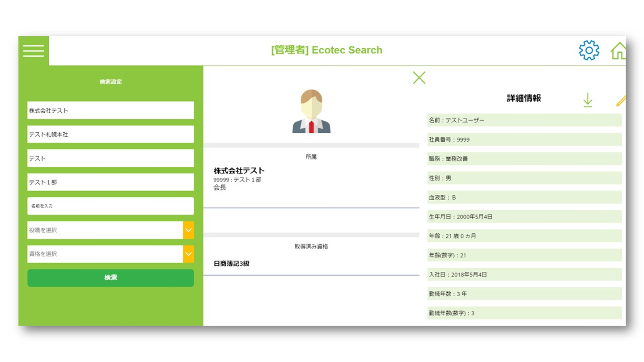This screenshot has height=362, width=644.
Task: Download the detail information
Action: pyautogui.click(x=588, y=100)
